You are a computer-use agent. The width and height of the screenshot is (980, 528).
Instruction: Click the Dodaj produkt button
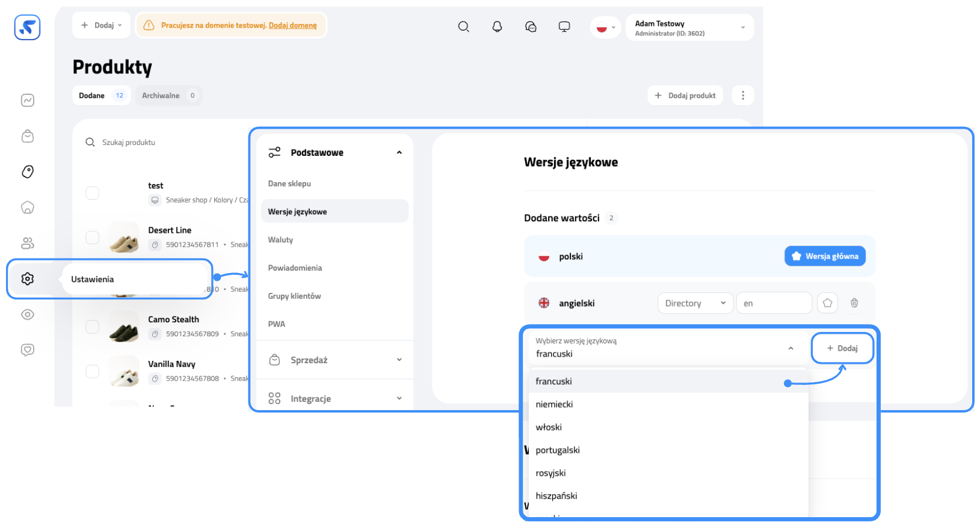(x=685, y=96)
